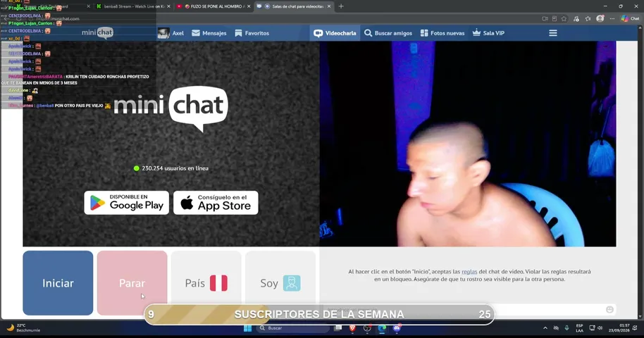Close the benba8 Stream tab
This screenshot has width=644, height=338.
[x=168, y=6]
